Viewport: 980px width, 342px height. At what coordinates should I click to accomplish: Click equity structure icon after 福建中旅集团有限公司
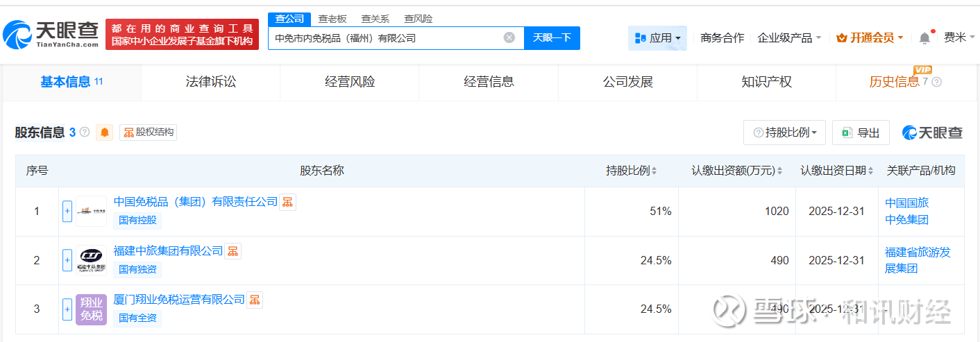(233, 250)
